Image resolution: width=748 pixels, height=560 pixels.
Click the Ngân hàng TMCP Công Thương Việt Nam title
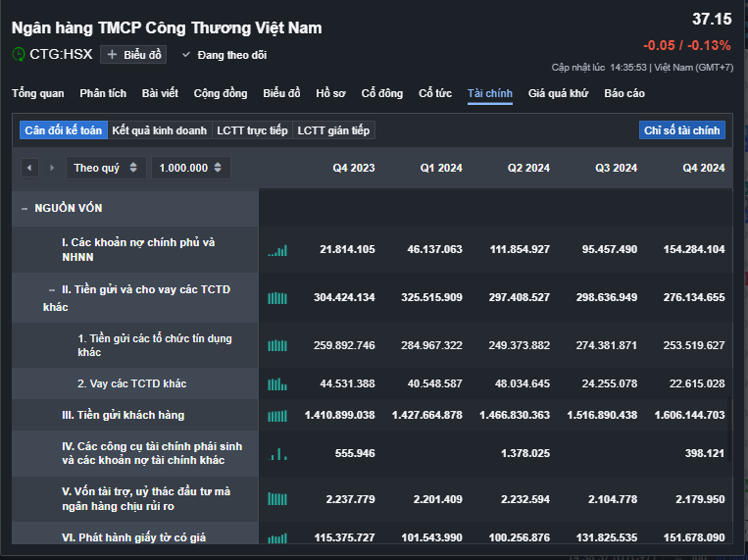pos(167,27)
